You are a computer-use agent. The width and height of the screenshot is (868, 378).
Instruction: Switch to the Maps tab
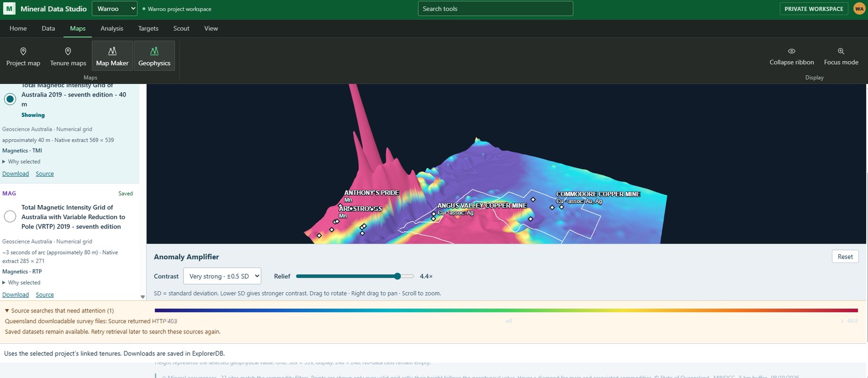click(78, 29)
